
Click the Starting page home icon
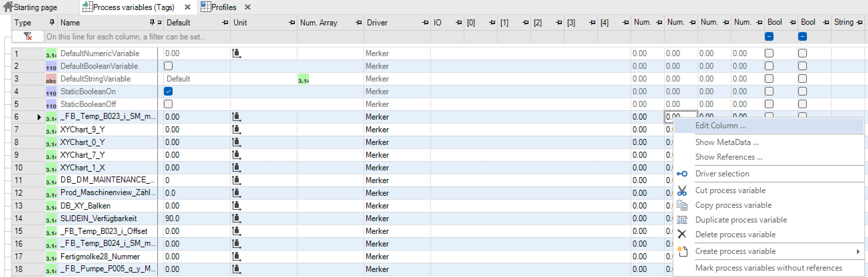click(7, 6)
